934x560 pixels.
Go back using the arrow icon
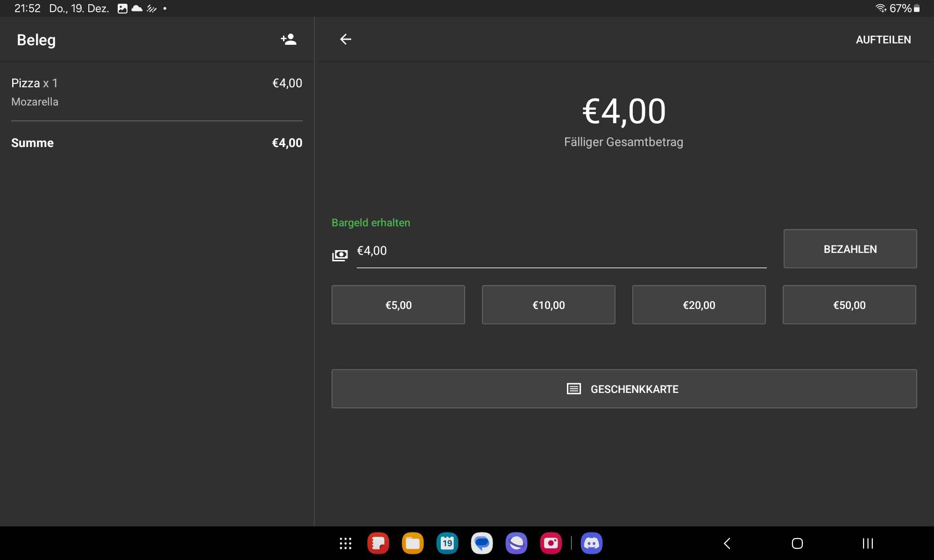[346, 40]
